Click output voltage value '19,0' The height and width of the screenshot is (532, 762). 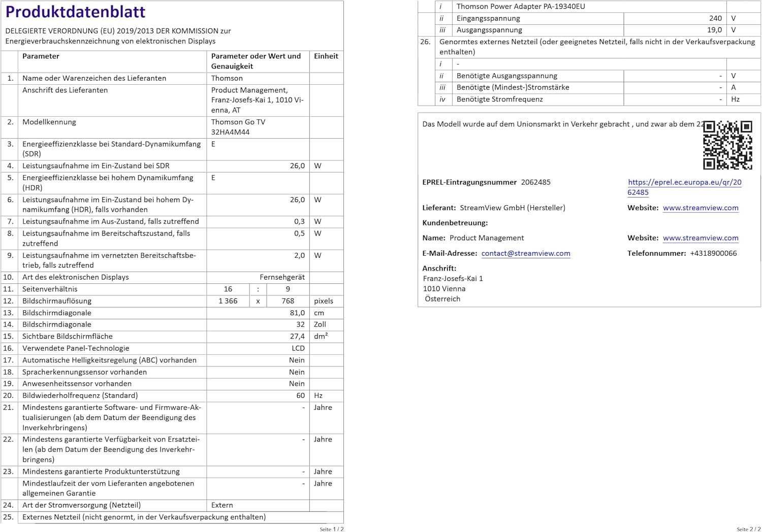coord(714,30)
